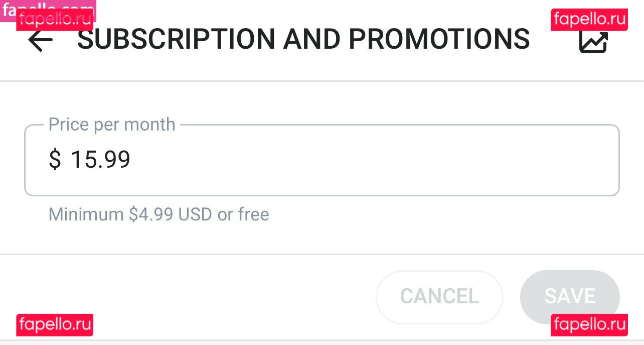
Task: Click the dollar sign in the price field
Action: [x=55, y=160]
